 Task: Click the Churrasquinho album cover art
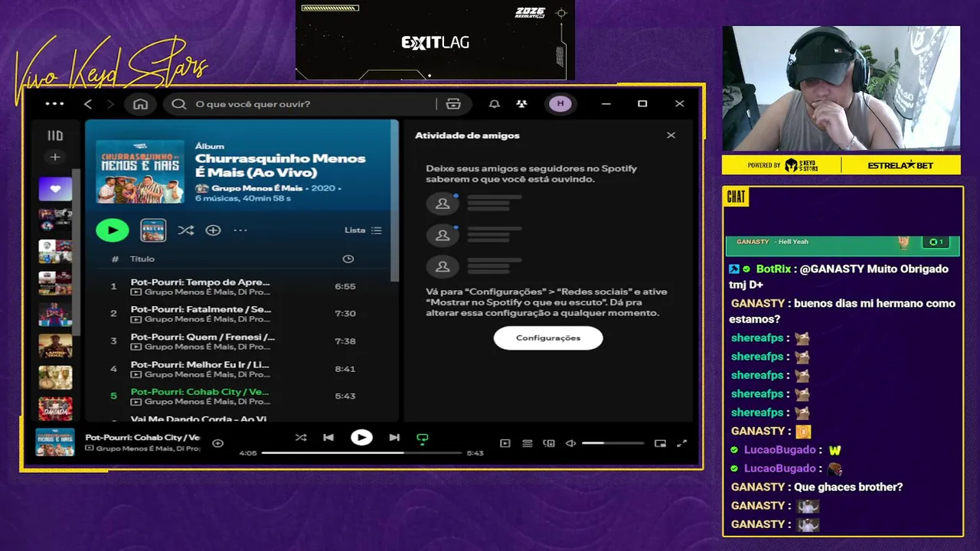point(140,171)
